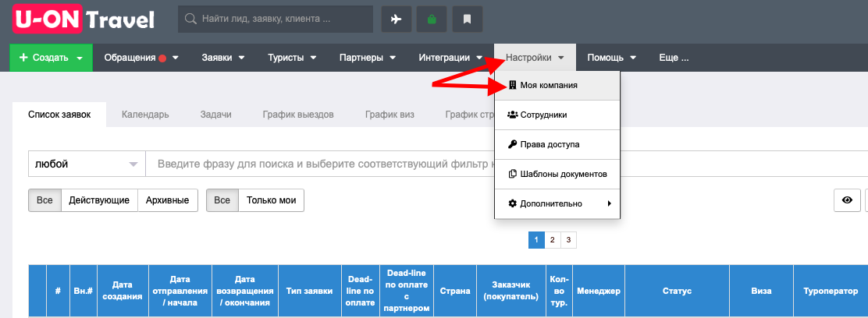
Task: Click the copy icon beside Шаблоны документов
Action: 512,175
